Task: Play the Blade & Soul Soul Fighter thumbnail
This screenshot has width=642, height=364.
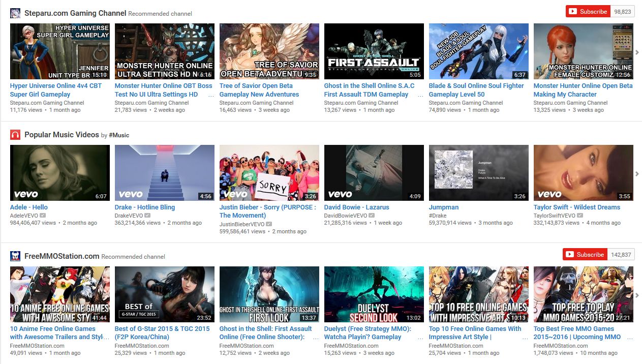Action: [x=479, y=51]
